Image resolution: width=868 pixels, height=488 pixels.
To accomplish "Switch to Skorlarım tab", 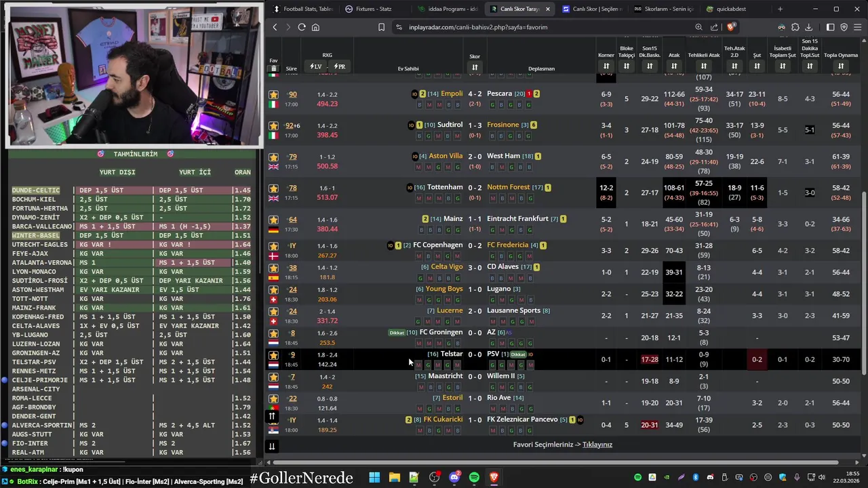I will pos(665,9).
